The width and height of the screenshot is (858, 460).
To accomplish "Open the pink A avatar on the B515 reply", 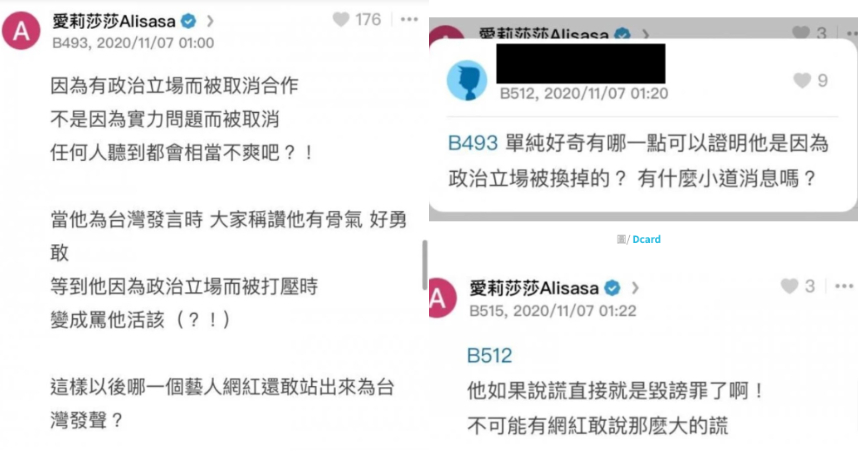I will (442, 298).
